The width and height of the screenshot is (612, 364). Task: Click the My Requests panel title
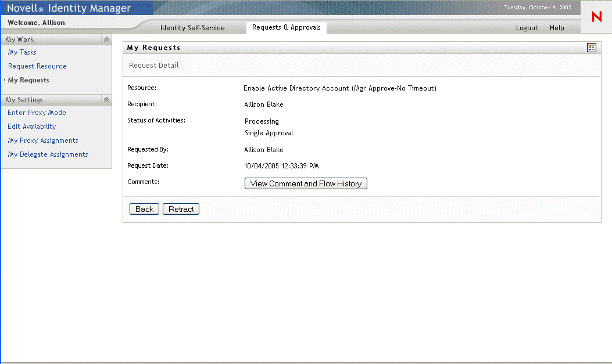click(153, 48)
